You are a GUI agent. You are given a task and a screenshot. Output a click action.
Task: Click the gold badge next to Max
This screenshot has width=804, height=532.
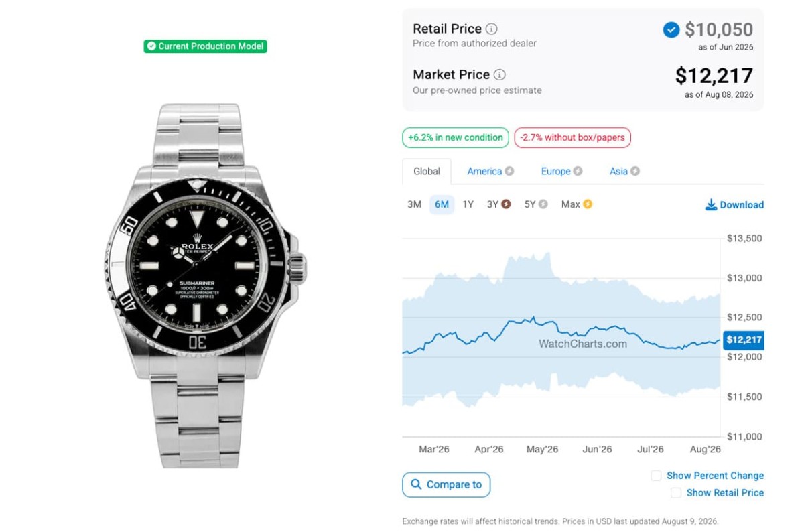(588, 204)
